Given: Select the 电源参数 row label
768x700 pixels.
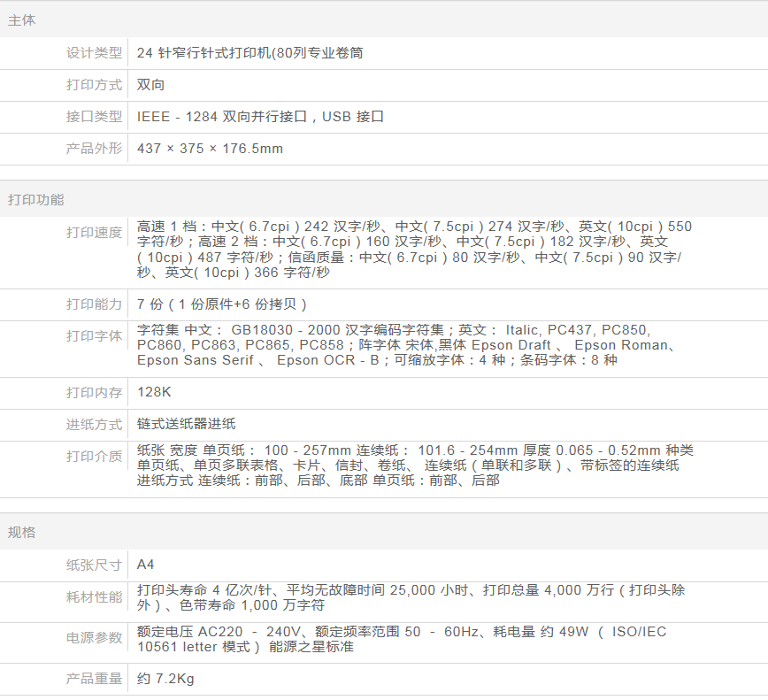Looking at the screenshot, I should click(94, 638).
